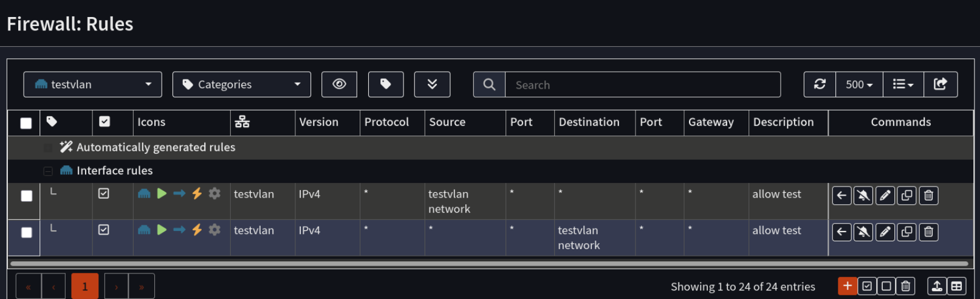Open the 500 rows-per-page dropdown
980x299 pixels.
859,84
